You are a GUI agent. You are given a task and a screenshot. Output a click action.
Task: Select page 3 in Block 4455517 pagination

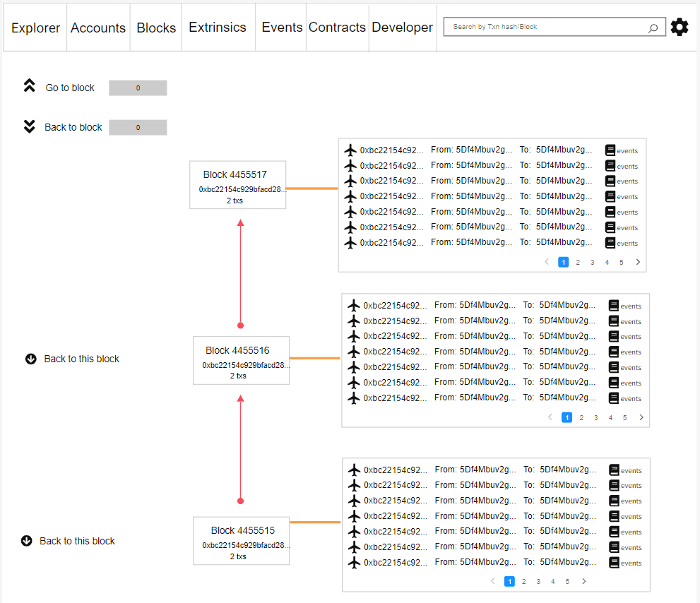tap(592, 262)
